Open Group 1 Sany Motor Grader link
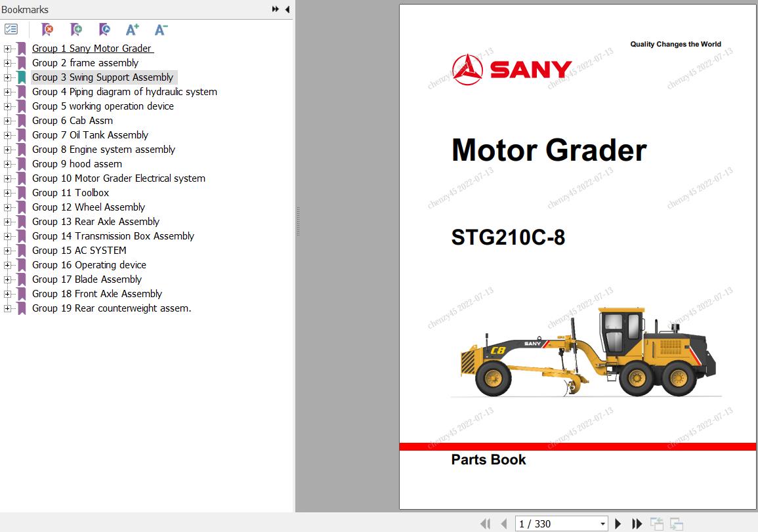This screenshot has height=532, width=758. tap(93, 49)
